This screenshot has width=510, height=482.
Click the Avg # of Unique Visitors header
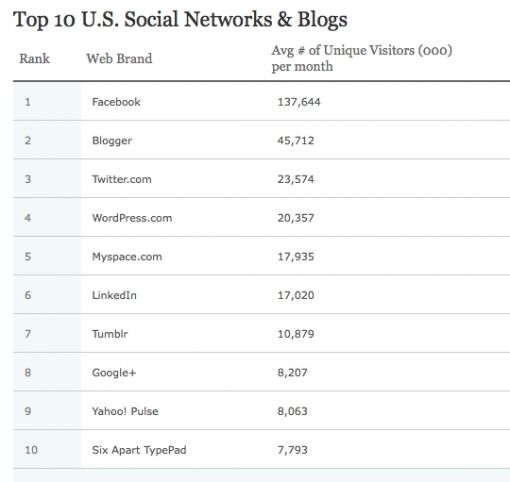coord(362,58)
